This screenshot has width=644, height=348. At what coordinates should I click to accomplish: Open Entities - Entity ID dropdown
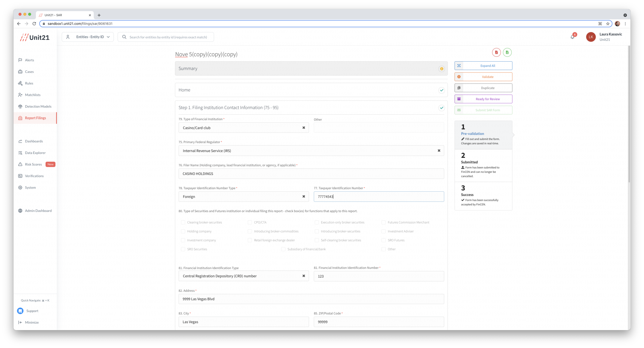click(x=88, y=37)
